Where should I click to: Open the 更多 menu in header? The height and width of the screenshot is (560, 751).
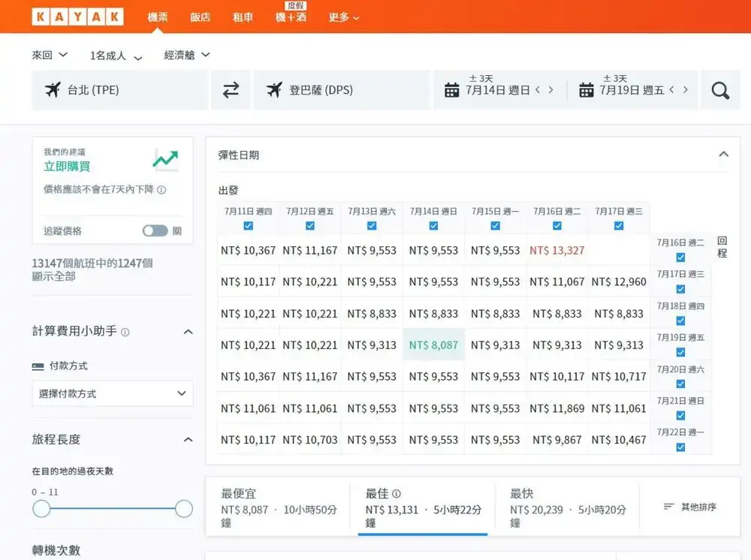pyautogui.click(x=343, y=17)
